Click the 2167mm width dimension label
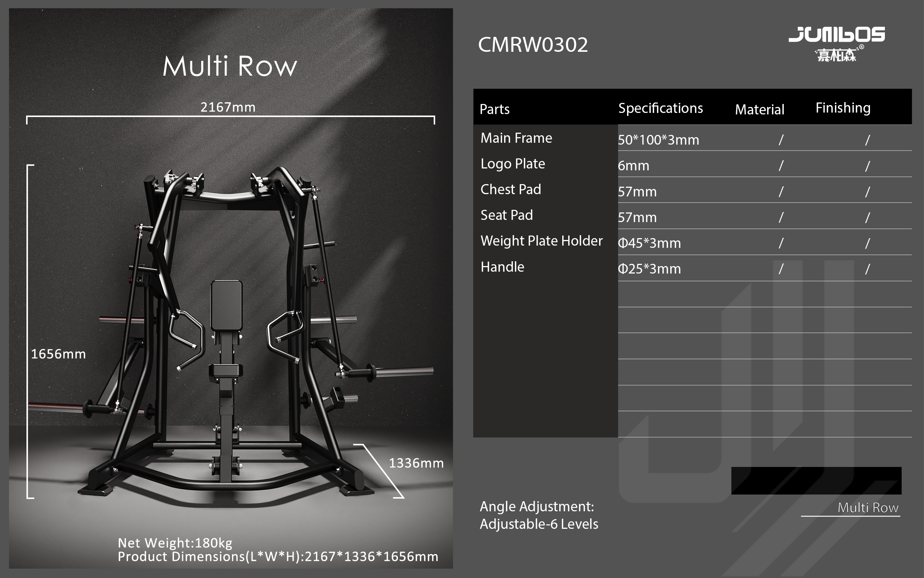This screenshot has height=578, width=924. click(228, 107)
